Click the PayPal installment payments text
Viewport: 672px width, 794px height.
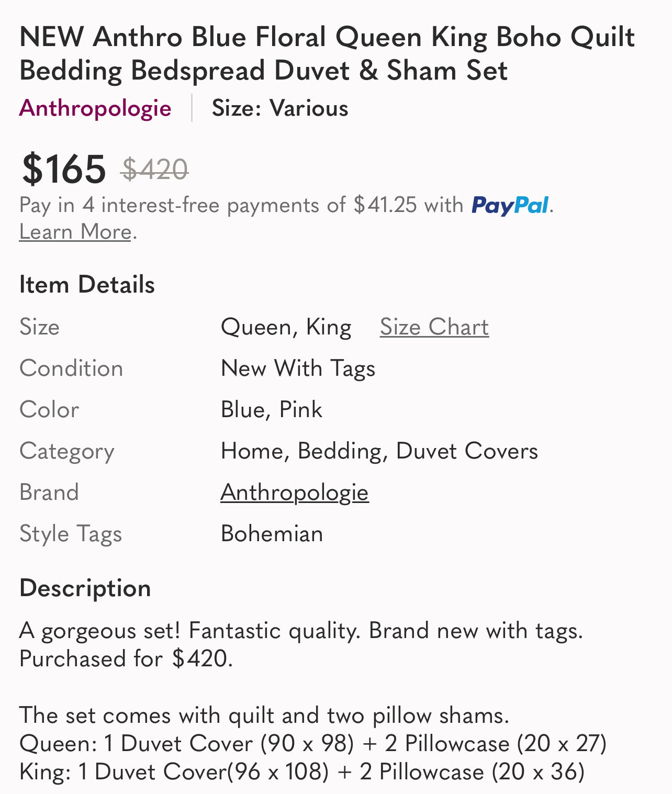pos(241,205)
